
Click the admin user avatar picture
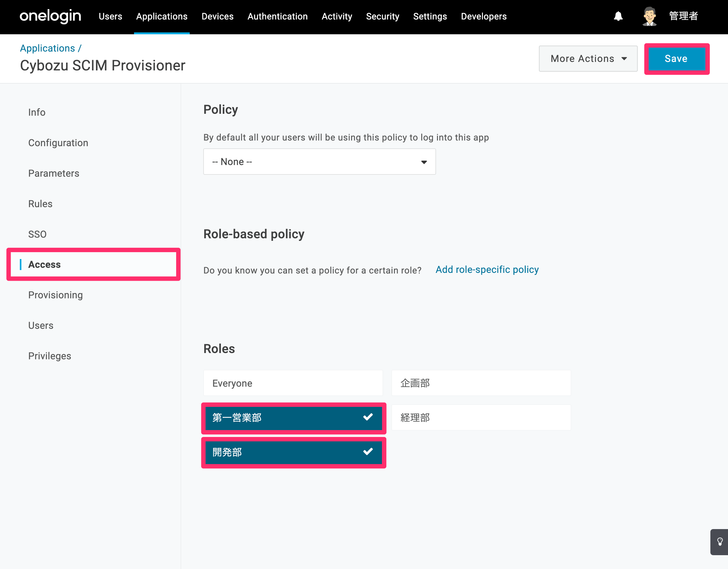point(649,16)
